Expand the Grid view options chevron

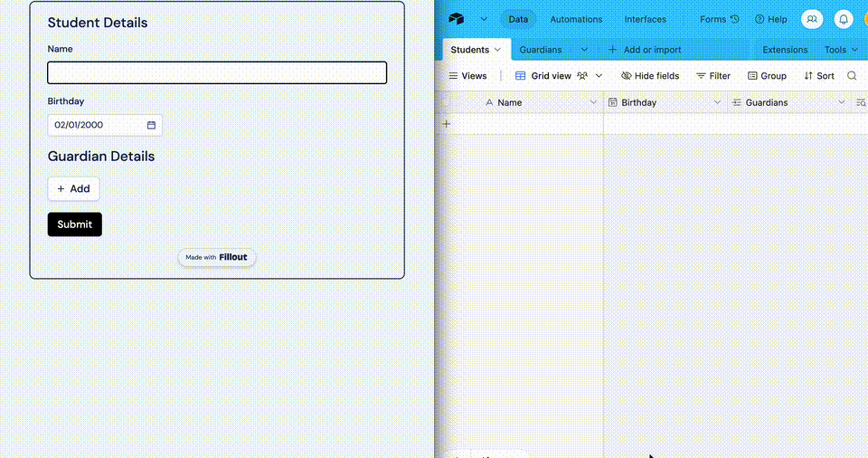click(x=599, y=76)
